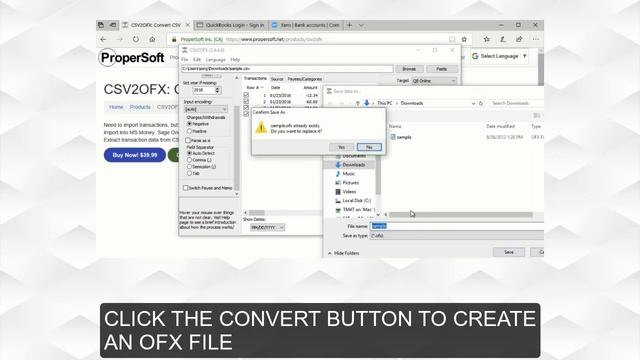Refresh the Downloads folder listing

[x=481, y=103]
